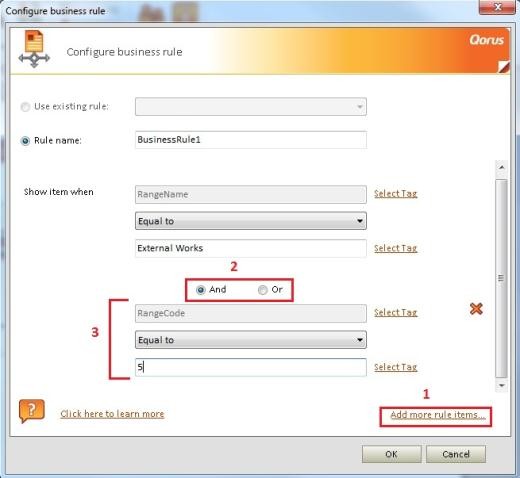Click the business rule document icon in header
This screenshot has width=520, height=478.
tap(34, 49)
